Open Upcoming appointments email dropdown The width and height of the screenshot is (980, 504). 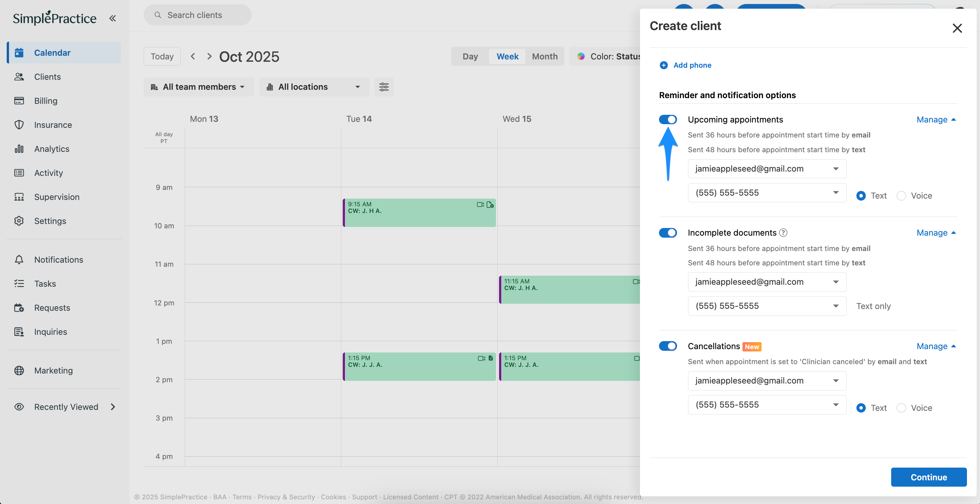[x=767, y=169]
